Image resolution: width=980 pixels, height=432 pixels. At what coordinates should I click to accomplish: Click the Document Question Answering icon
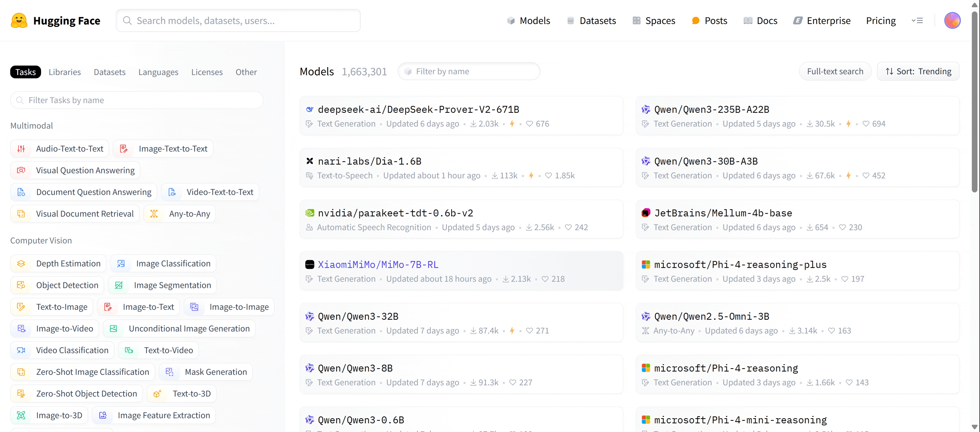(x=21, y=192)
